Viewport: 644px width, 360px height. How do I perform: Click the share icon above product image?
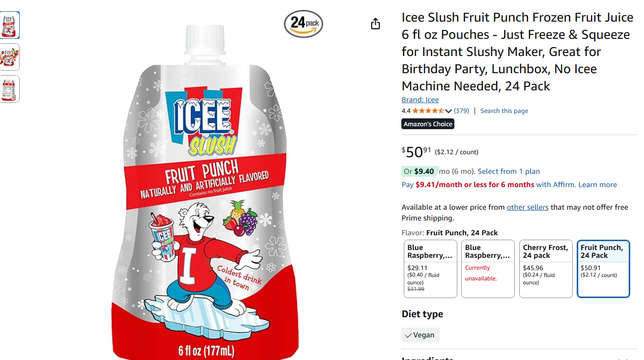point(375,24)
